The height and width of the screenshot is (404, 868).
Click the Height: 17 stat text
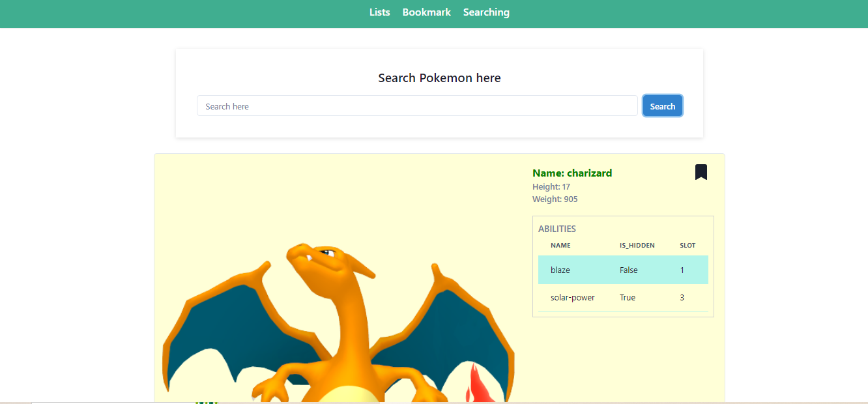pos(551,186)
